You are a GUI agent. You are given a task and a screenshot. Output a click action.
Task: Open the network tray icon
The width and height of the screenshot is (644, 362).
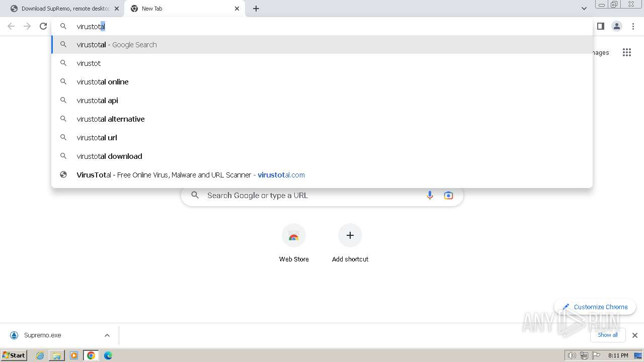(584, 355)
